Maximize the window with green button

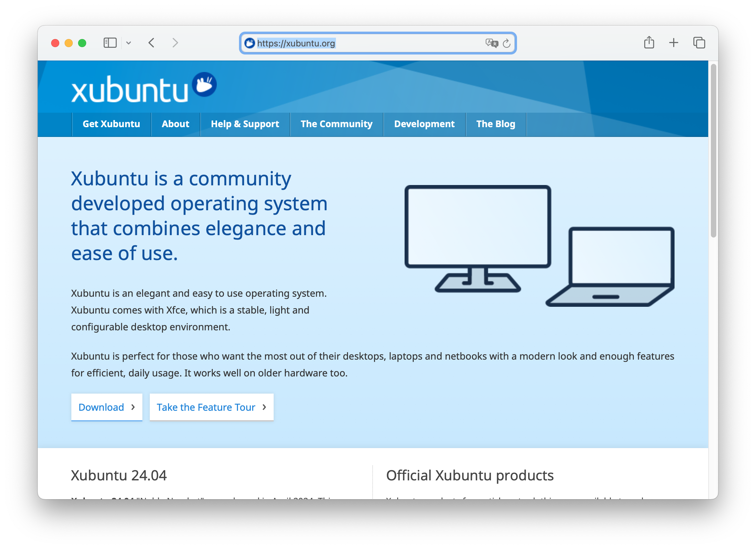click(x=82, y=43)
